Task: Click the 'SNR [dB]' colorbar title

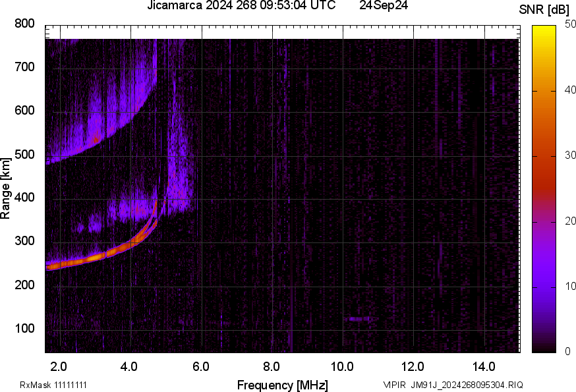Action: click(544, 10)
